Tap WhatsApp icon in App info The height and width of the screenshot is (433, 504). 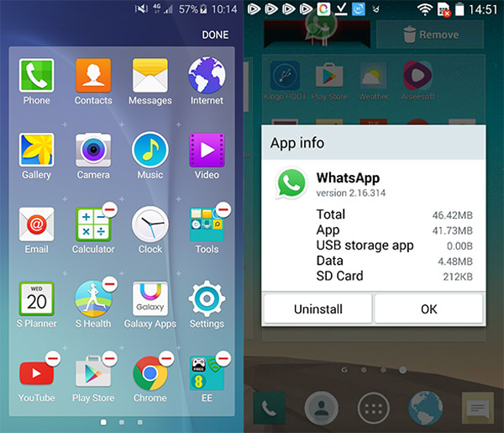(291, 183)
